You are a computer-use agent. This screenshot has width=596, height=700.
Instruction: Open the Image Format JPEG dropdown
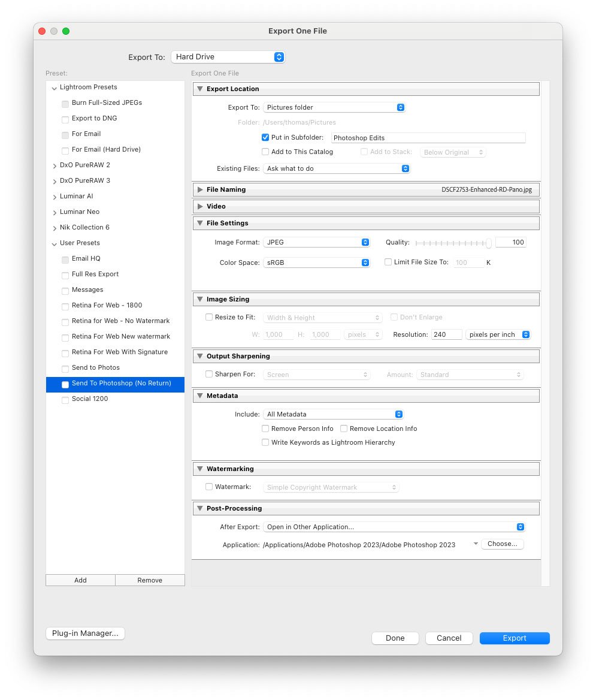[316, 242]
